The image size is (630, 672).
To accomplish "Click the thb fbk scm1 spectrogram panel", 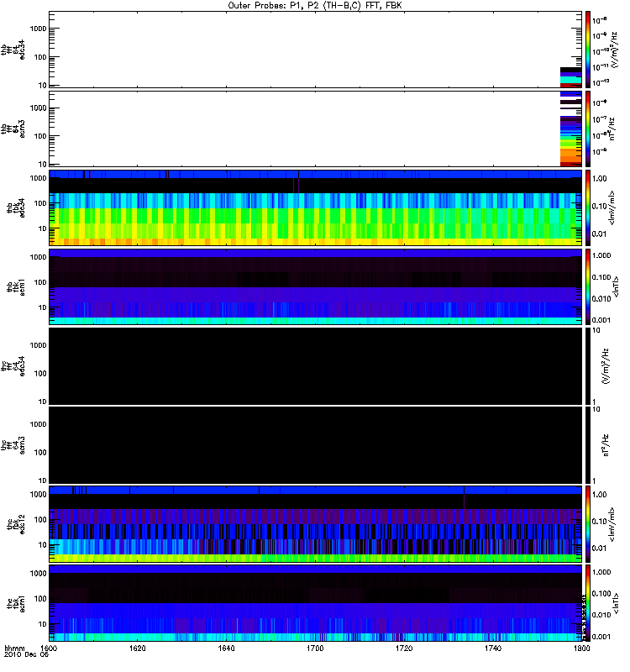I will 316,286.
